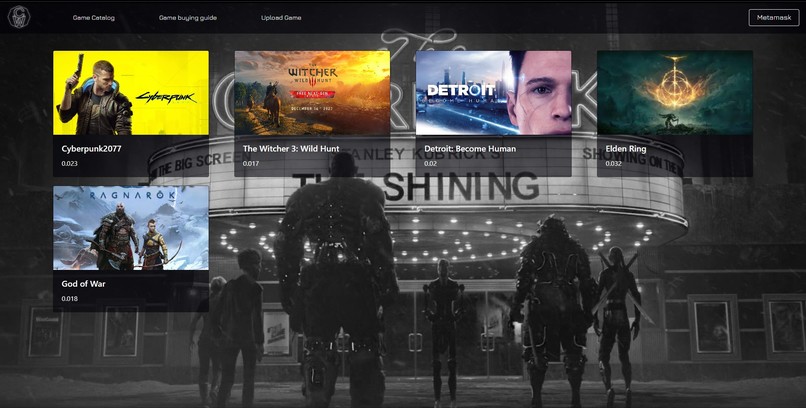This screenshot has height=408, width=806.
Task: Connect wallet with the Metamask button
Action: (x=774, y=17)
